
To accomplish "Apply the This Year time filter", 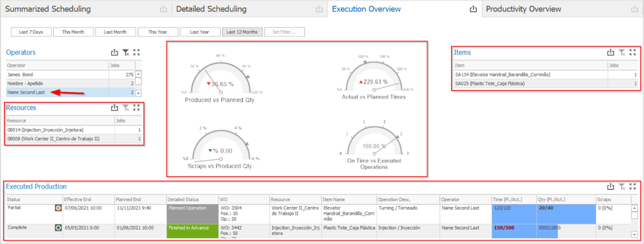I will (158, 32).
